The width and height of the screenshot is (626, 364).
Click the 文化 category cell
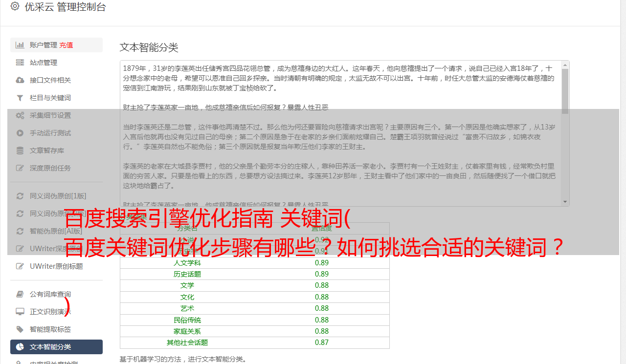pyautogui.click(x=187, y=297)
